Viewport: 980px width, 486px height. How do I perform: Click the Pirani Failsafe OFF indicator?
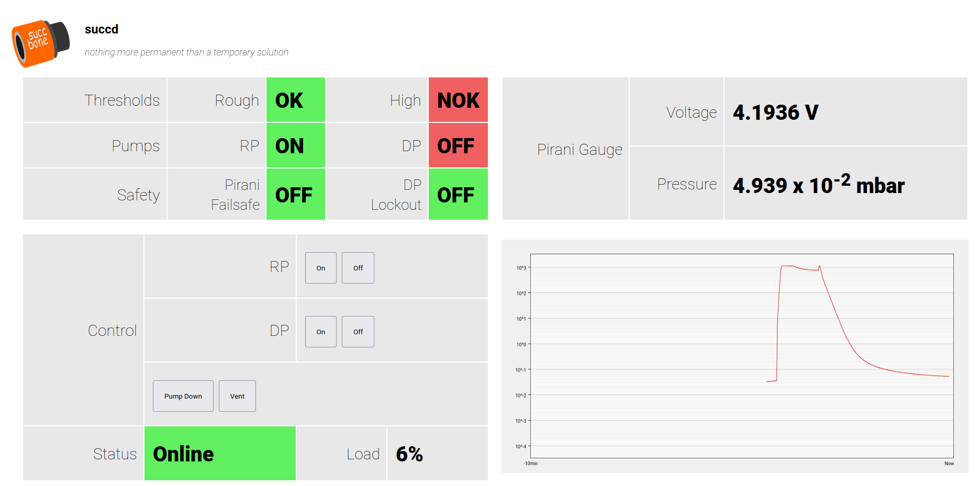[x=295, y=195]
